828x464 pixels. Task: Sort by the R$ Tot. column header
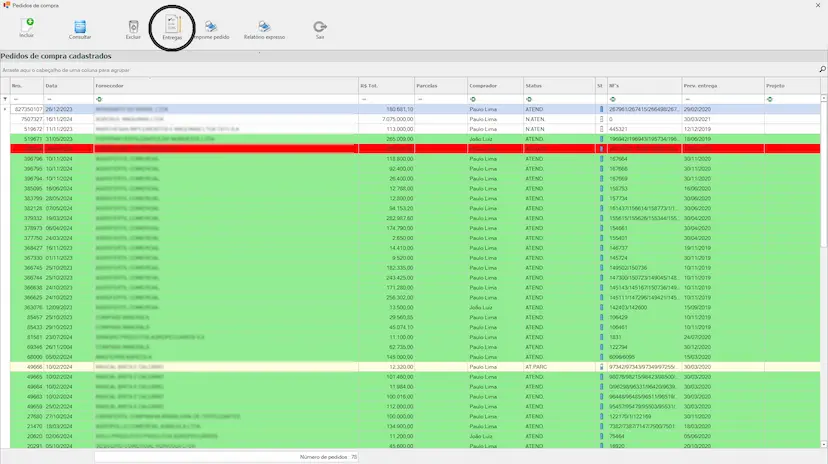click(x=384, y=87)
